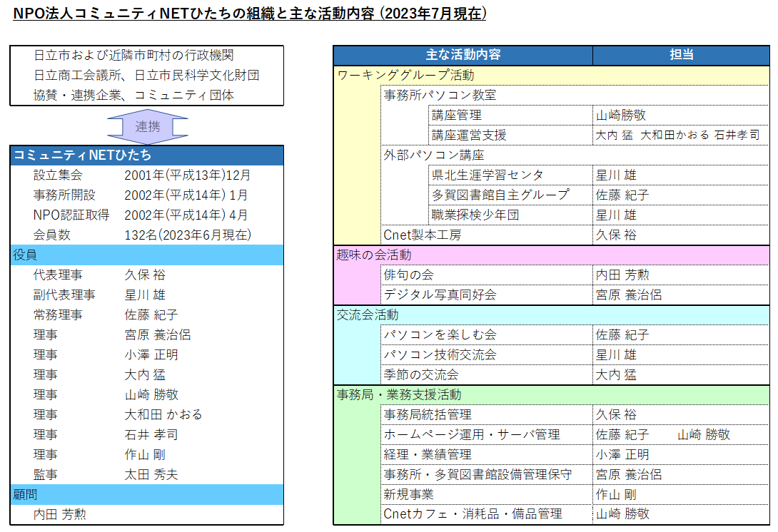Click the "連携" double-arrow shape
Screen dimensions: 778x532
coord(148,126)
